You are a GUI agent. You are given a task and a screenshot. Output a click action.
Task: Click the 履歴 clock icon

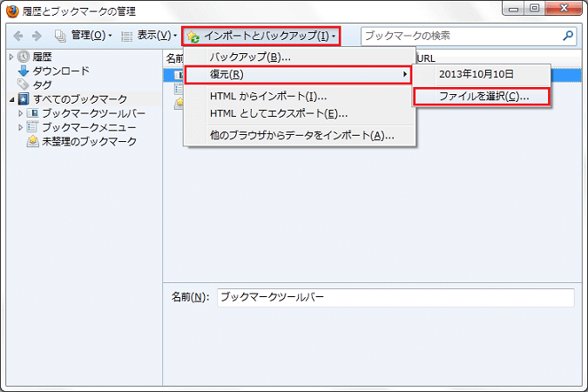24,57
